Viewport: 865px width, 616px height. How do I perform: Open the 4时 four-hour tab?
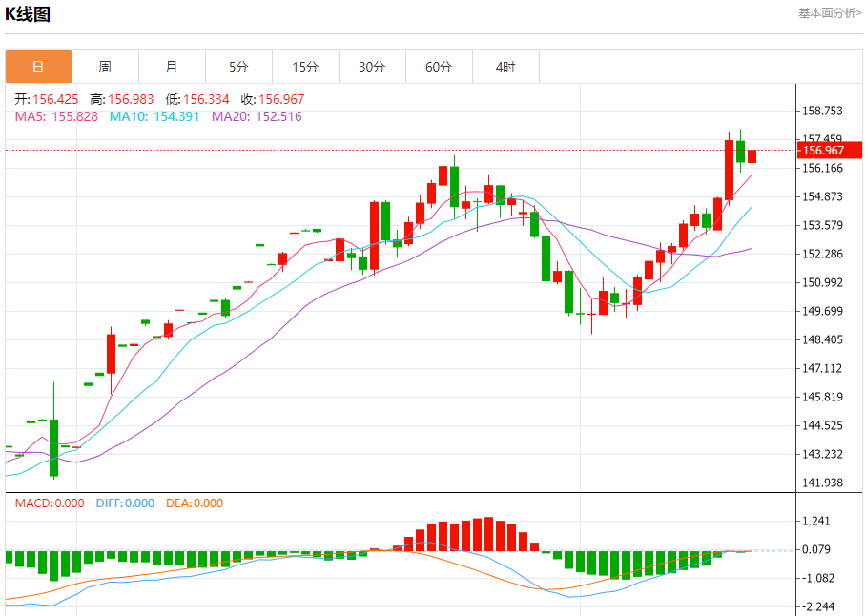(x=505, y=67)
